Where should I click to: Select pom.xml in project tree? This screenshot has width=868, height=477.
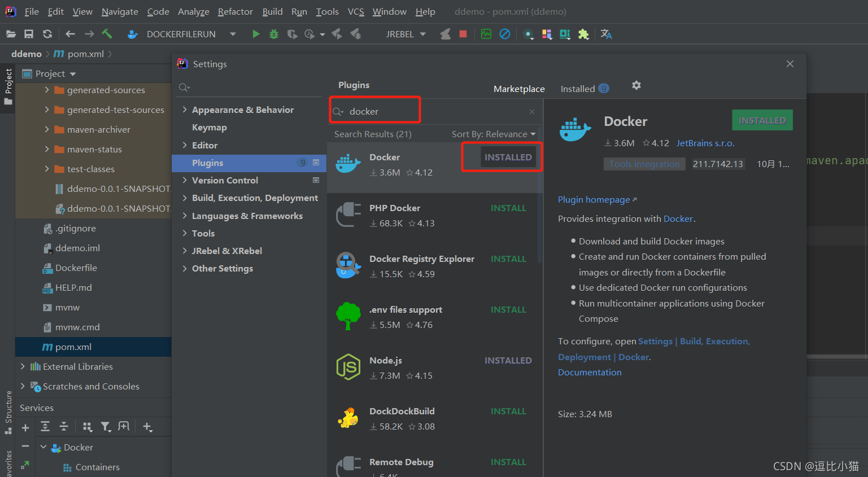click(x=73, y=347)
